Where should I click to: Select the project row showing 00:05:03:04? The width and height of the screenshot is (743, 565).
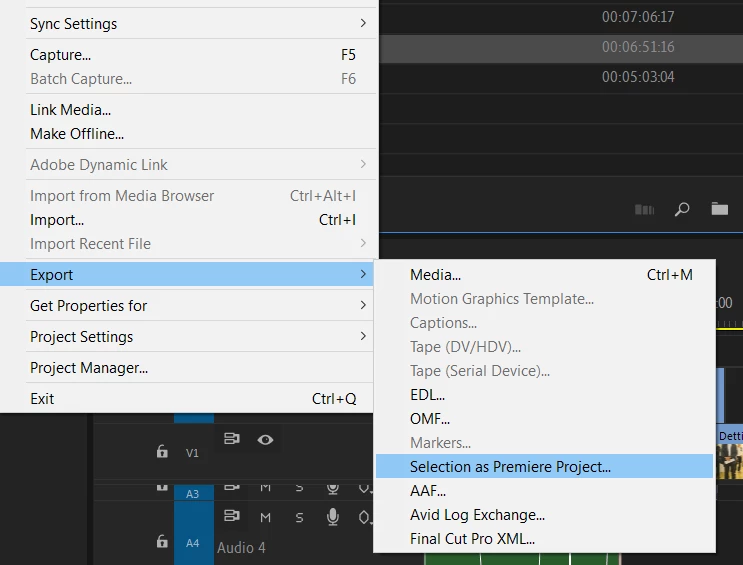point(561,77)
